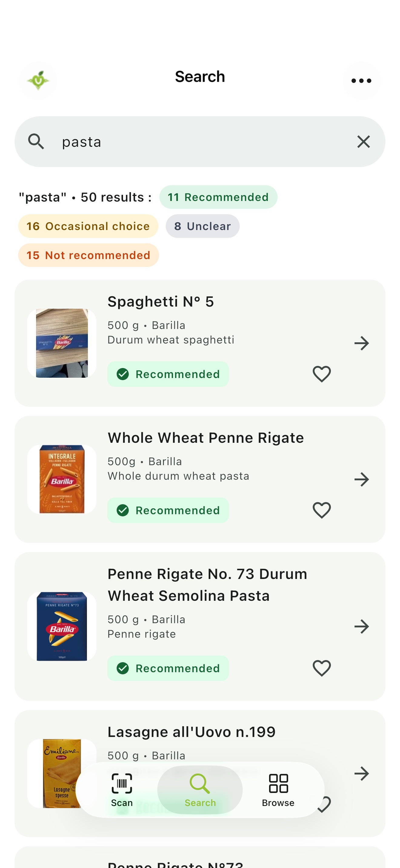Open Spaghetti N° 5 details arrow
This screenshot has height=868, width=400.
click(x=362, y=344)
